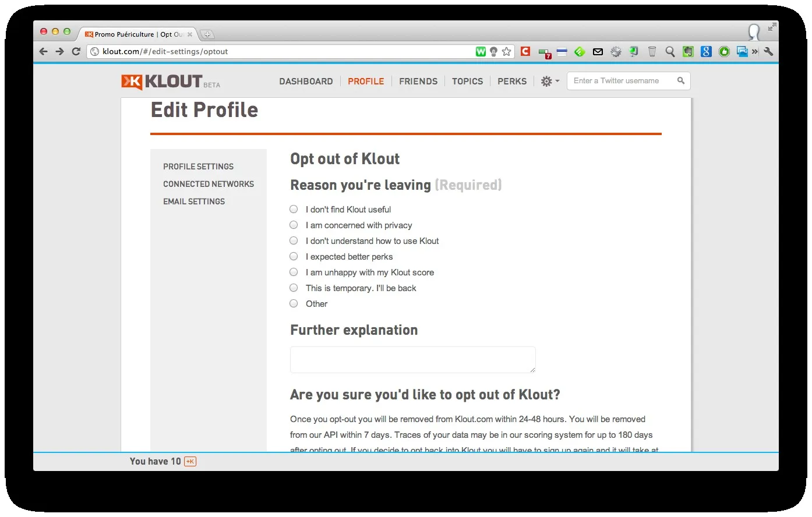Go to the Profile nav item
The image size is (812, 517).
click(x=366, y=82)
